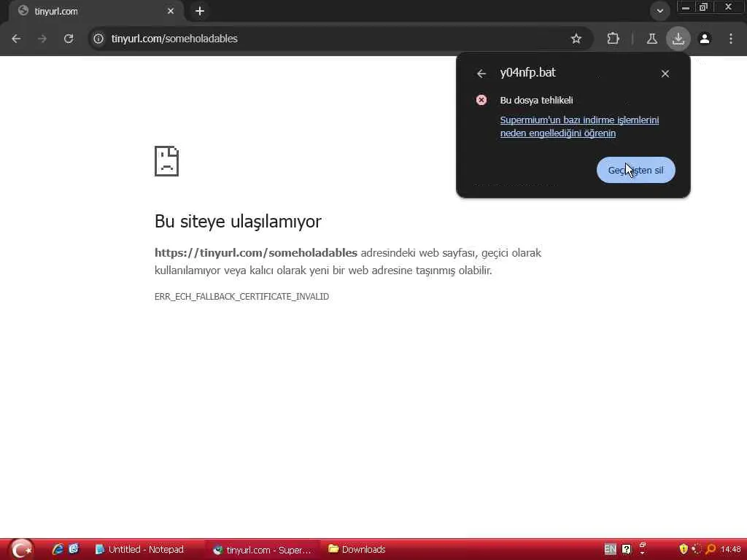Click the y04nfp.bat file name
Screen dimensions: 747x560
click(528, 72)
